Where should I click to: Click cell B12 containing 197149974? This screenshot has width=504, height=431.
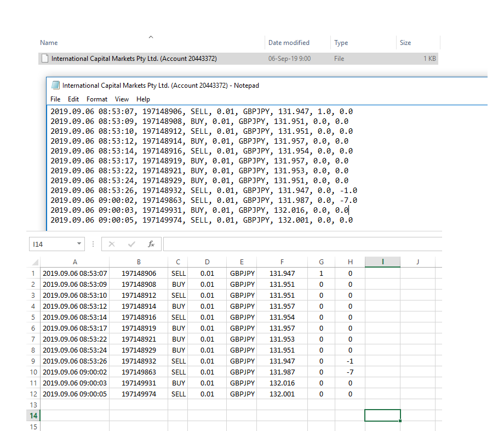click(x=139, y=394)
